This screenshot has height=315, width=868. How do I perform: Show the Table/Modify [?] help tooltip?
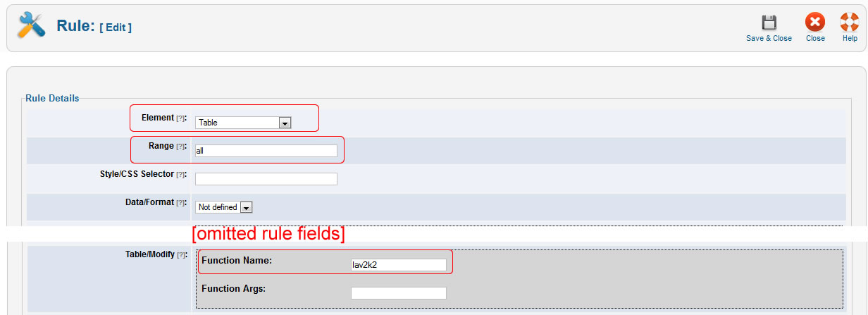pos(180,255)
